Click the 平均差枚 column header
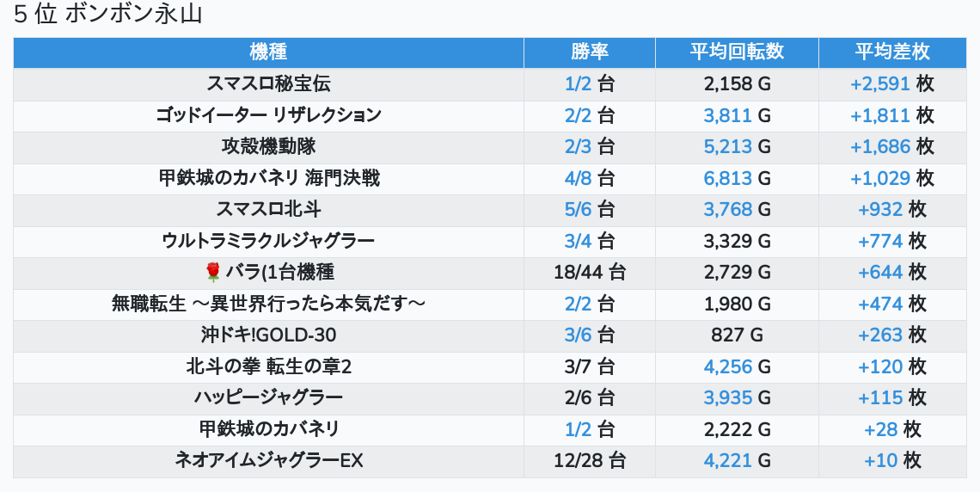 tap(891, 52)
